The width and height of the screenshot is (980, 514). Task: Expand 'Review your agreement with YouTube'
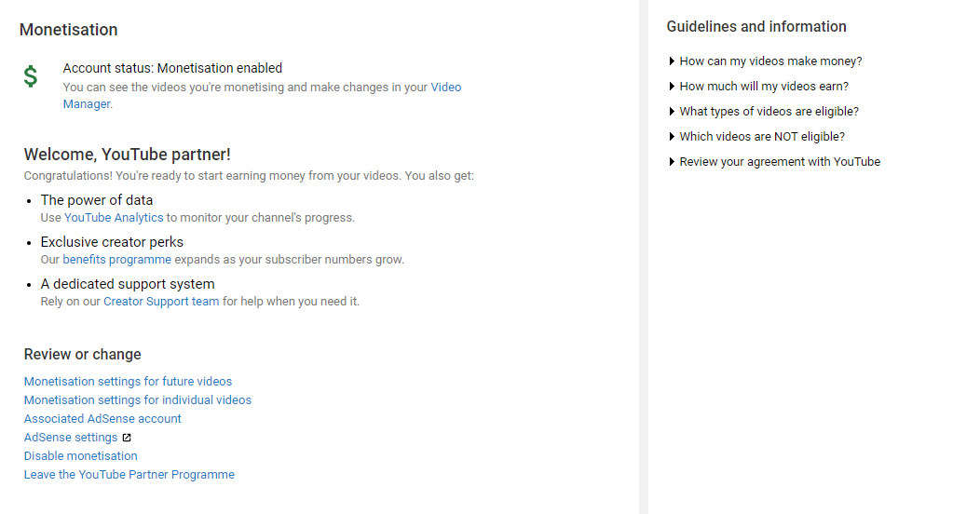(x=774, y=162)
